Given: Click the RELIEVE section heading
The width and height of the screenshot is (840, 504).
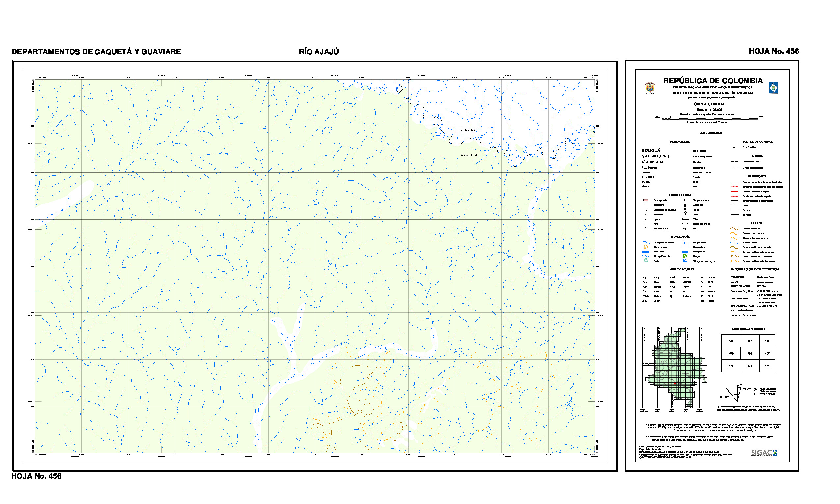Looking at the screenshot, I should coord(757,223).
